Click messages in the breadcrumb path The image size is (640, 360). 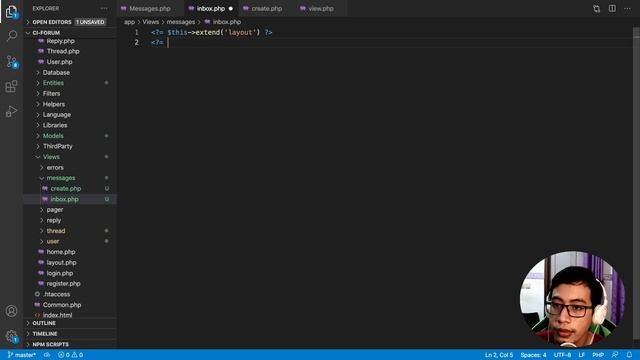180,22
